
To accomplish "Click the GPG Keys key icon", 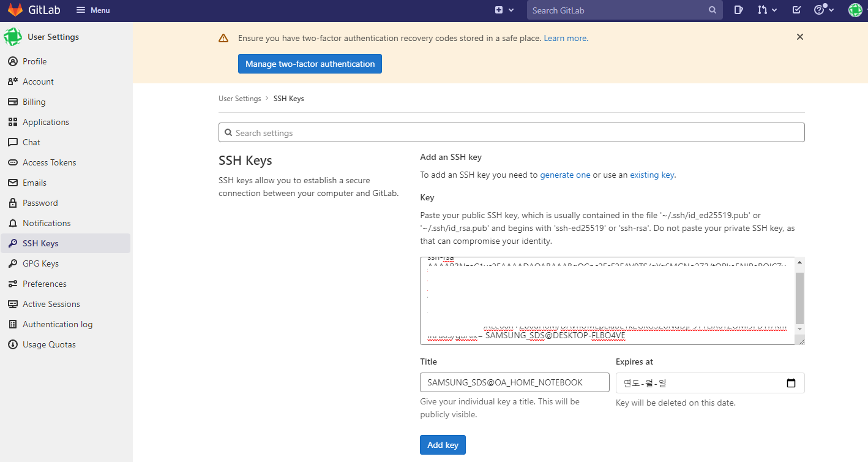I will click(12, 263).
